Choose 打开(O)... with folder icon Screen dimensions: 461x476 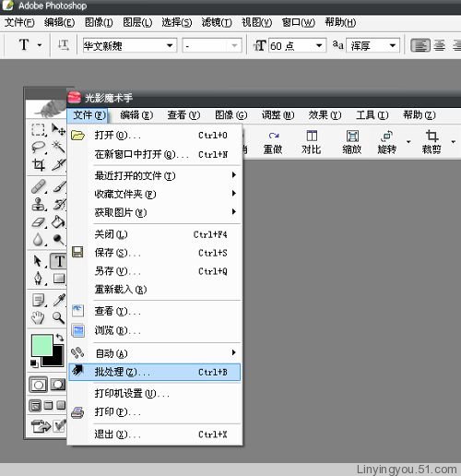click(155, 136)
